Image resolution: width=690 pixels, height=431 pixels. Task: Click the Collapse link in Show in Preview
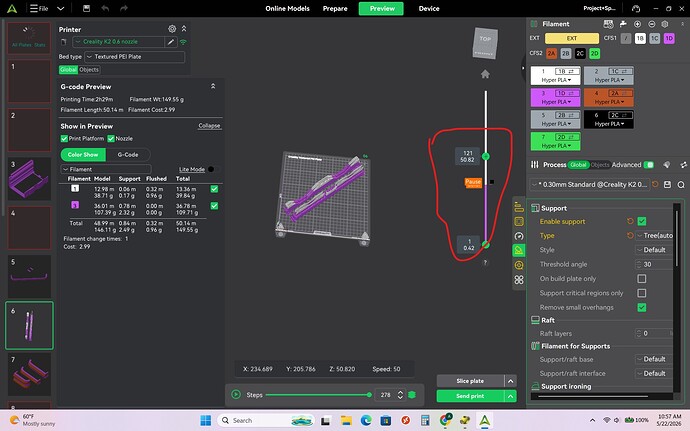[x=209, y=126]
